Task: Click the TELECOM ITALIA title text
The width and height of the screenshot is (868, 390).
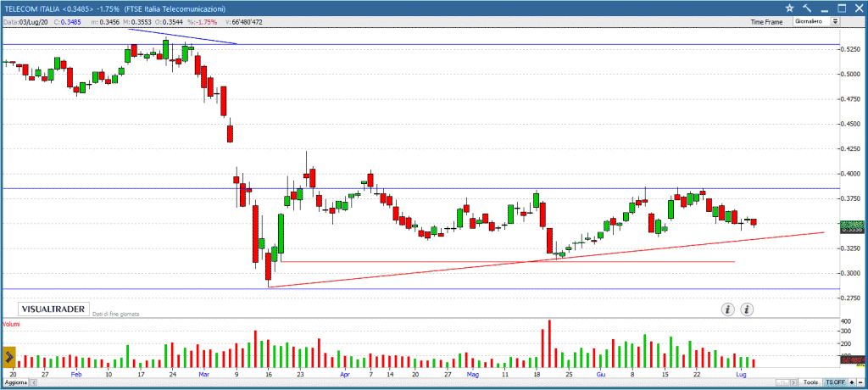Action: point(33,8)
